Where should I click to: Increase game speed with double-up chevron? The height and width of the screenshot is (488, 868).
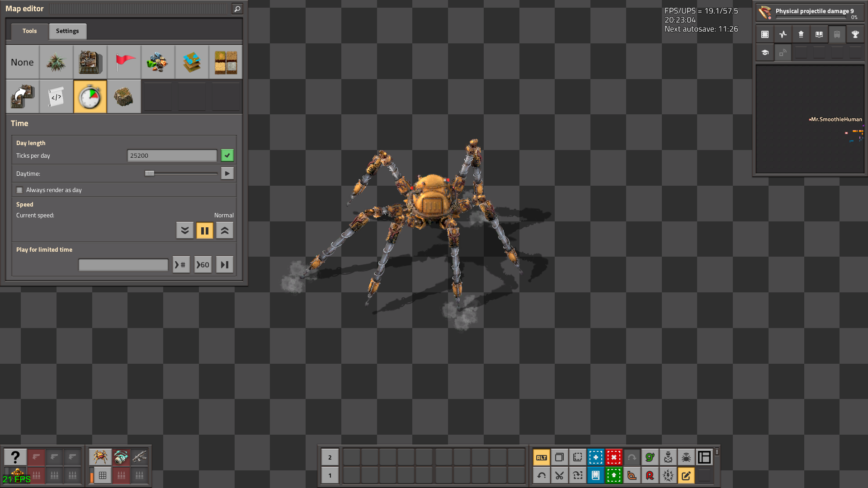point(225,230)
